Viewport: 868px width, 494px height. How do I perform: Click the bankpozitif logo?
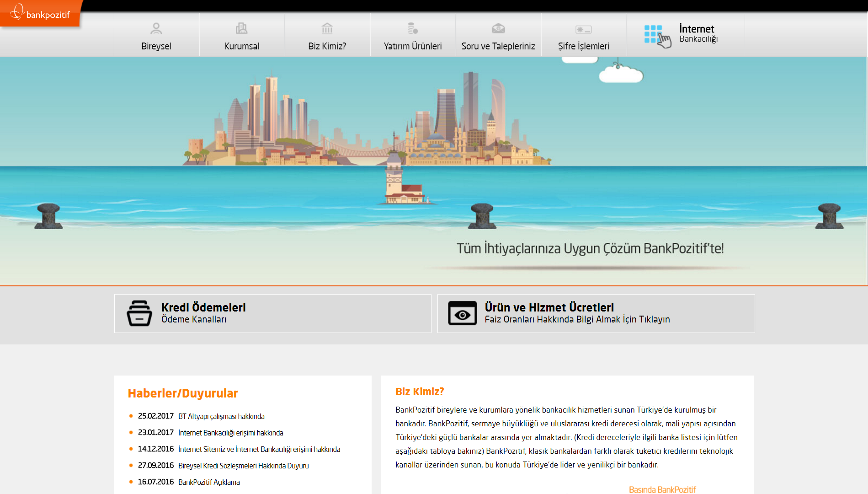pyautogui.click(x=40, y=13)
